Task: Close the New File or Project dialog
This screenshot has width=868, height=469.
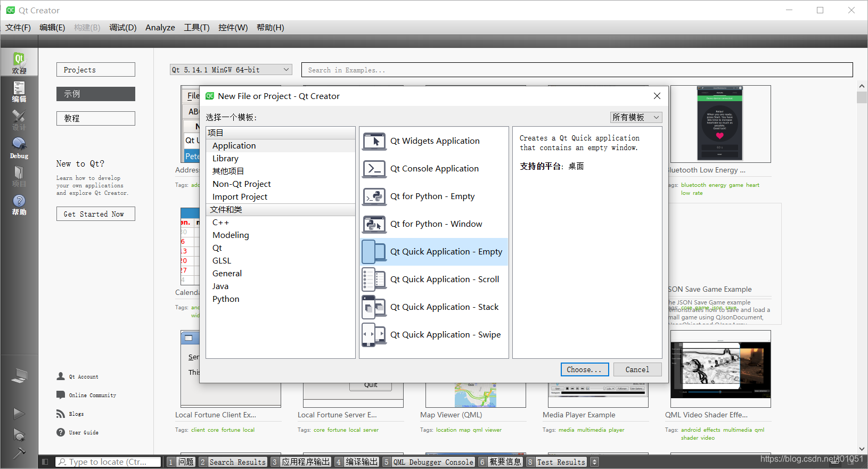Action: (x=657, y=96)
